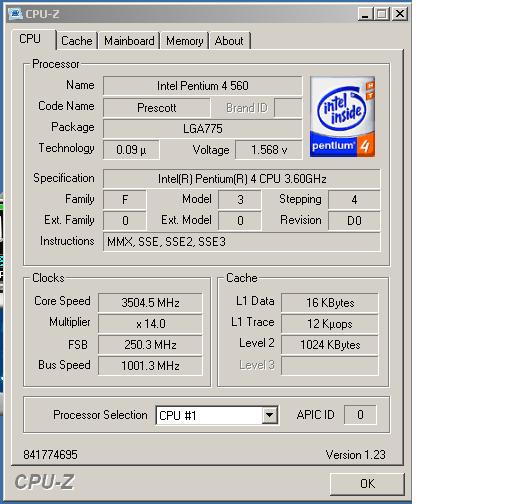Click the CPU #1 combo box field
Image resolution: width=512 pixels, height=504 pixels.
[x=217, y=415]
